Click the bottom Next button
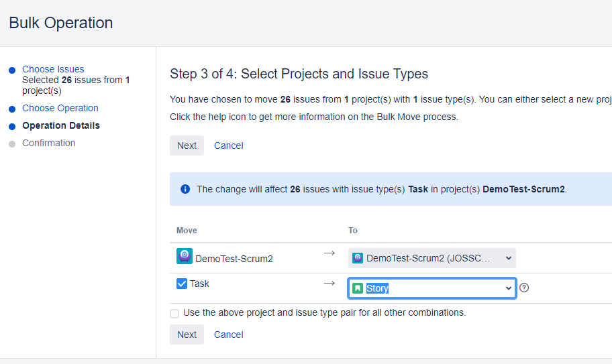Viewport: 612px width, 364px height. pyautogui.click(x=187, y=335)
